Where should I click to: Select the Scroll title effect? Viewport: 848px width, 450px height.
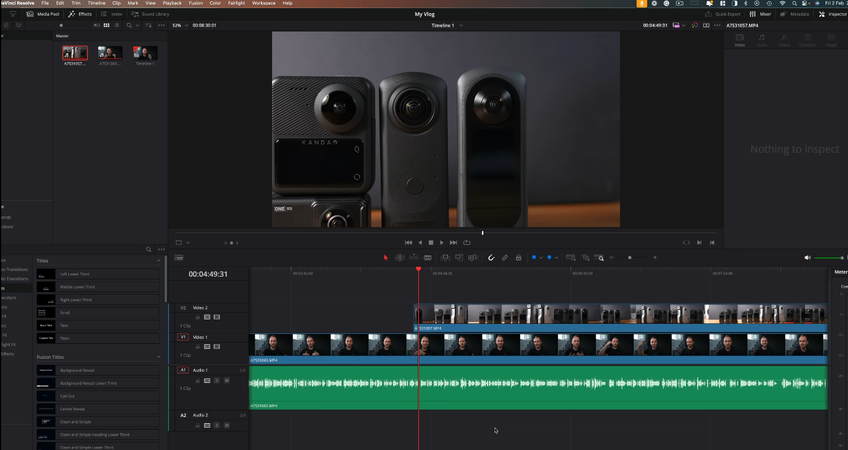pyautogui.click(x=98, y=313)
